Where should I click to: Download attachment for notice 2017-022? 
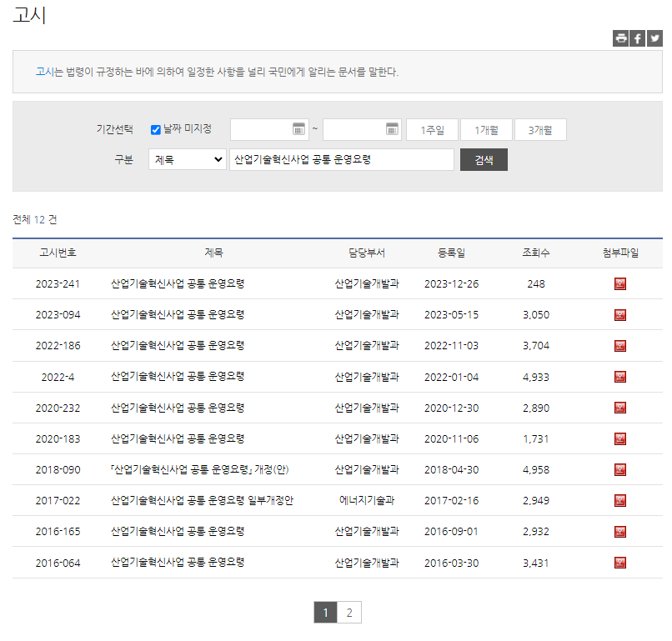[620, 500]
